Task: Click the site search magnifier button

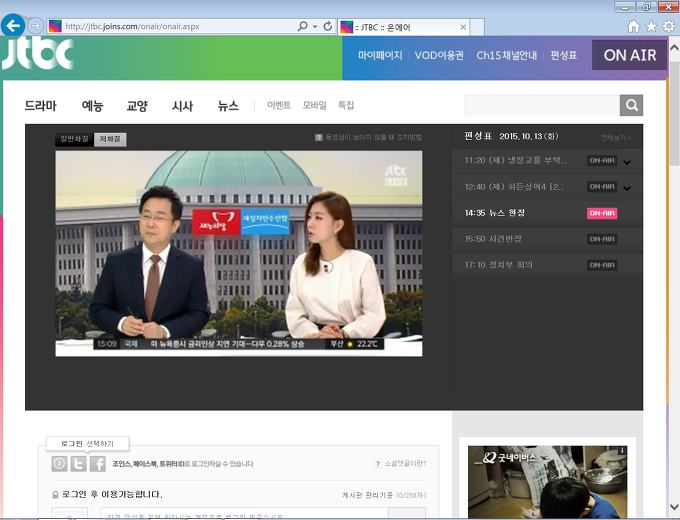Action: [x=631, y=105]
